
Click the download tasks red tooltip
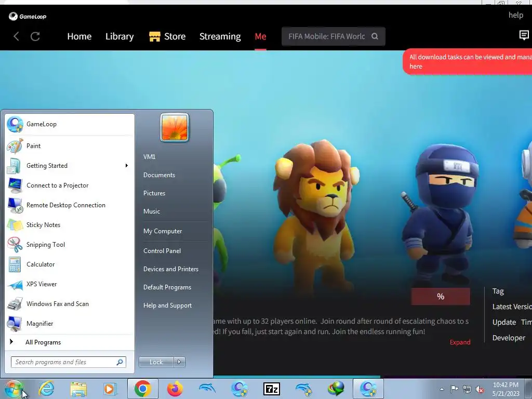click(468, 62)
